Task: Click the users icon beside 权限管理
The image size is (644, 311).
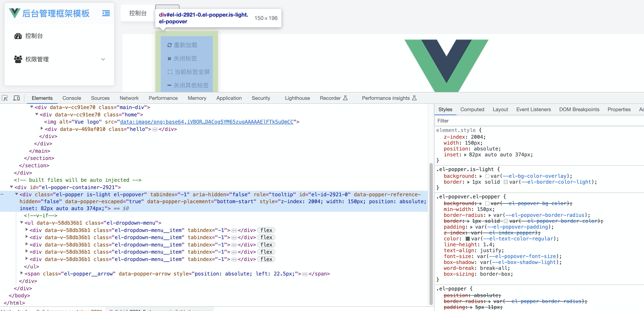Action: pos(18,59)
